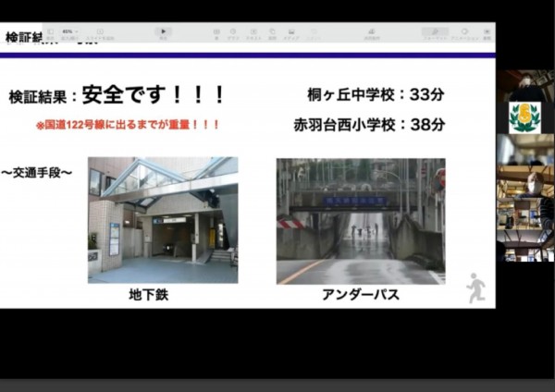
Task: Click the '〜交通手段〜' label
Action: [x=36, y=173]
